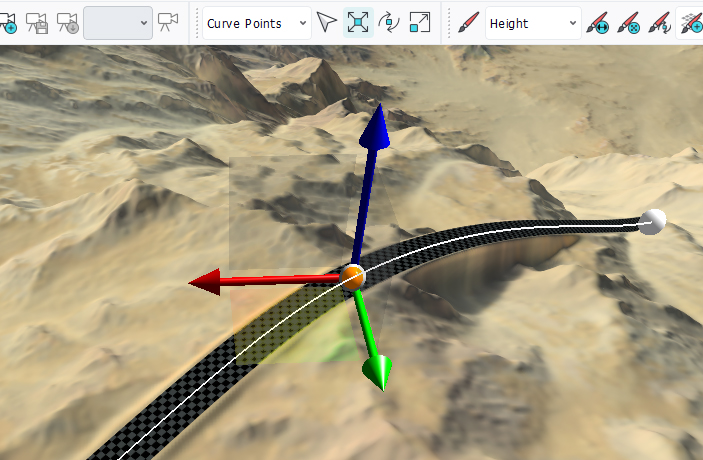Activate the paint brush tool
The image size is (703, 460).
(467, 23)
